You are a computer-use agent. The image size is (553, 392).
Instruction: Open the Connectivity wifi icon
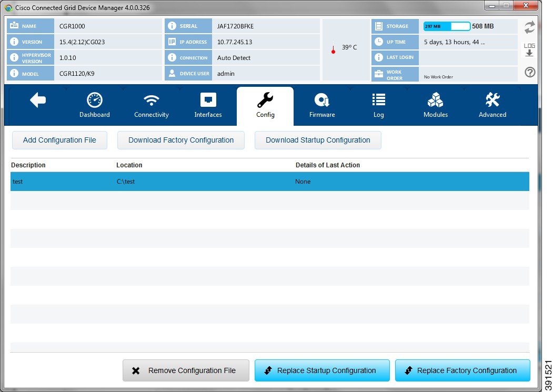(x=152, y=100)
